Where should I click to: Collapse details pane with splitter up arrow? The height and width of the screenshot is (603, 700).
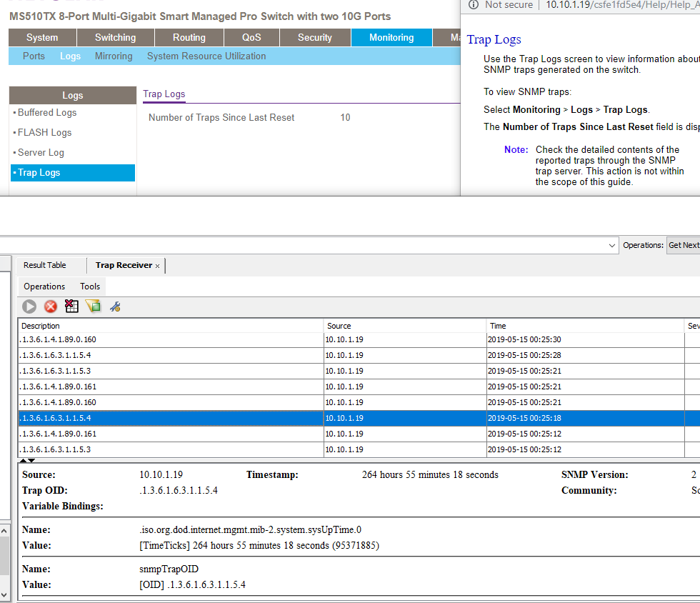23,460
